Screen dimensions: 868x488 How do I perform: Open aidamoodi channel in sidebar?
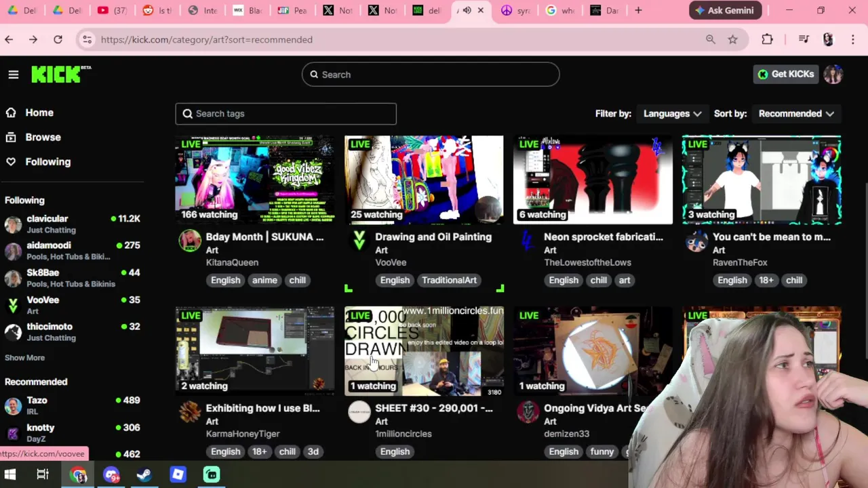click(72, 251)
